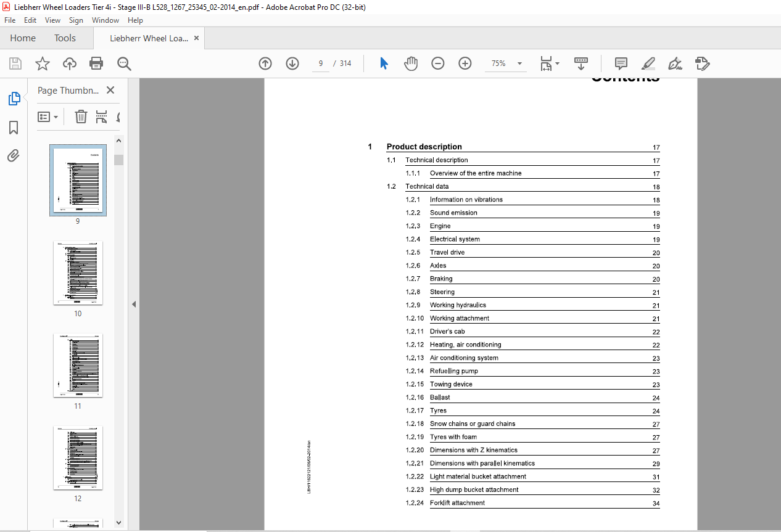
Task: Select page 10 thumbnail
Action: coord(78,272)
